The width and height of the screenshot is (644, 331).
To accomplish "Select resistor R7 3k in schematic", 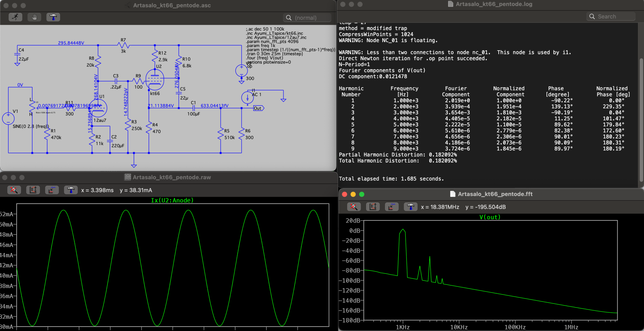I will point(124,45).
